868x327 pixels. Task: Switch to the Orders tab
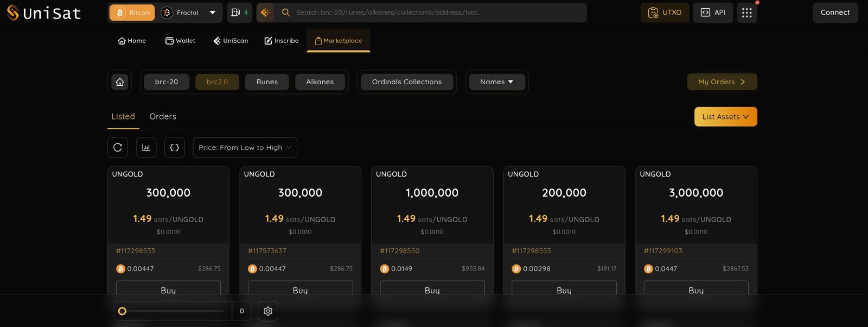point(163,116)
